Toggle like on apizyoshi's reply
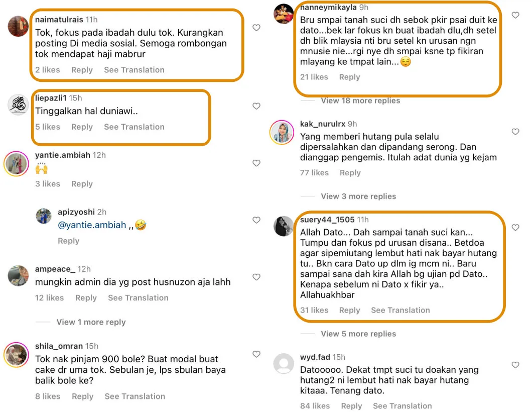Screen dimensions: 532x412 (x=256, y=220)
